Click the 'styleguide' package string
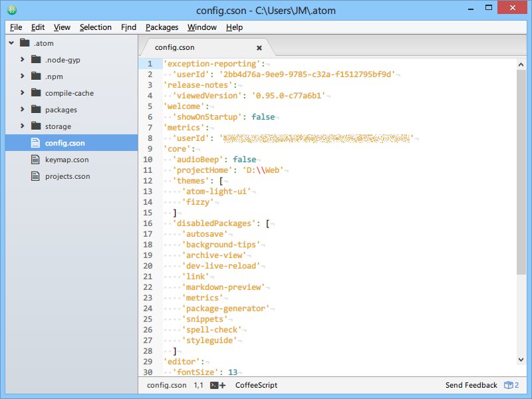This screenshot has width=532, height=399. (209, 340)
